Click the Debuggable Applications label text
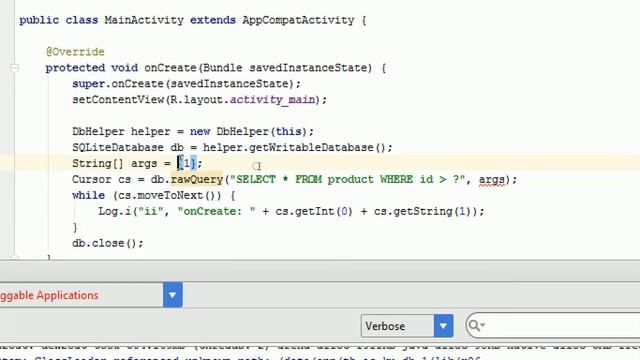 (49, 295)
